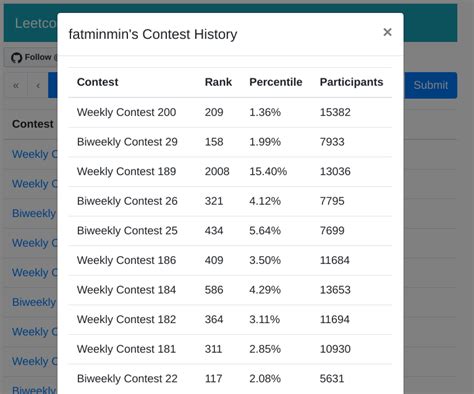This screenshot has height=394, width=474.
Task: Select the Weekly Contest 186 row
Action: (x=230, y=260)
